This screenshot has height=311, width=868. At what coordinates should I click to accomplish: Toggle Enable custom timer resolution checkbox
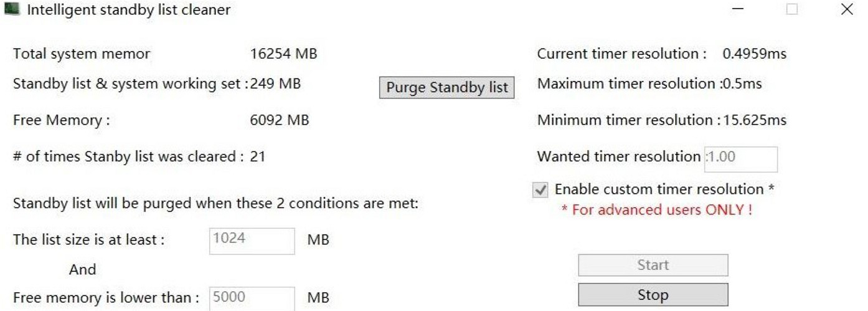pos(540,190)
